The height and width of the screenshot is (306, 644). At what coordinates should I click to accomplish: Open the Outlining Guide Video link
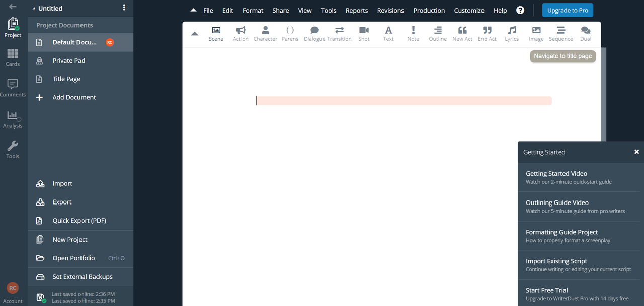point(579,207)
